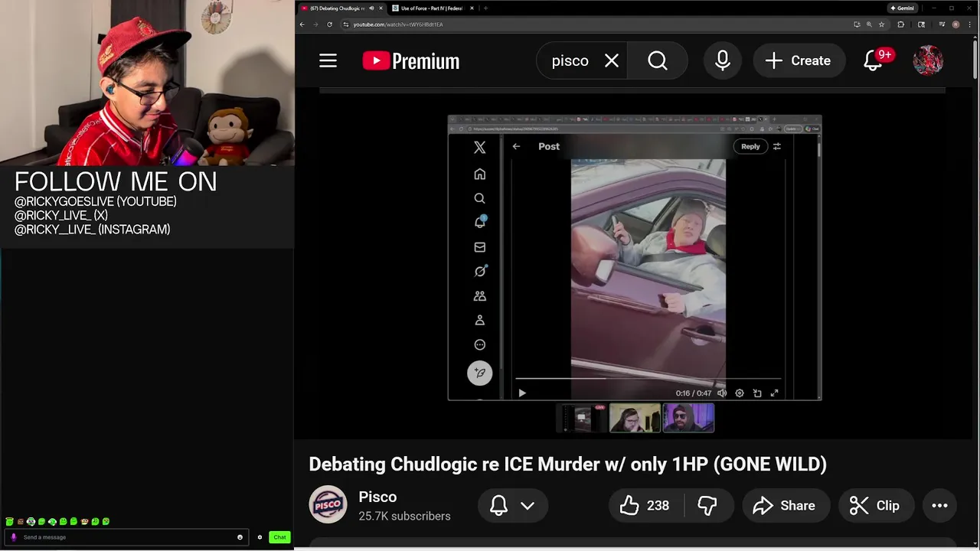The height and width of the screenshot is (551, 980).
Task: Open the Chrome extensions puzzle icon
Action: tap(900, 24)
